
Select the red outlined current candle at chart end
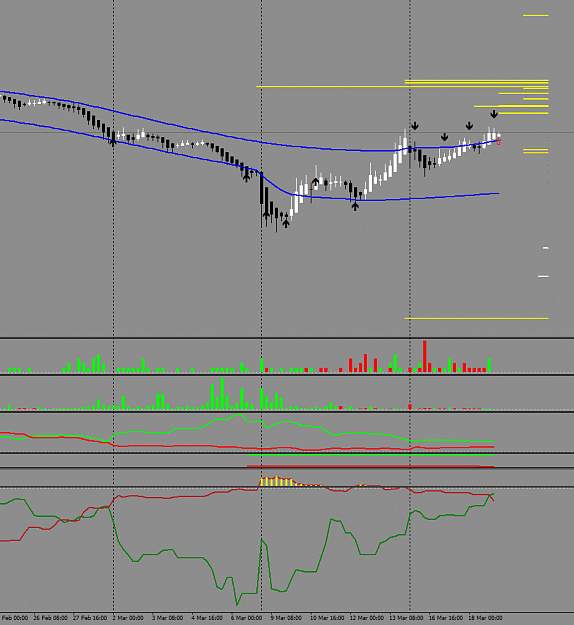click(x=499, y=142)
